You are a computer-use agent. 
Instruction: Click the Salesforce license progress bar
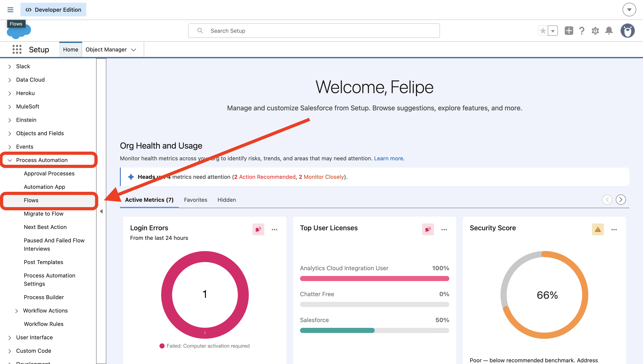[374, 330]
